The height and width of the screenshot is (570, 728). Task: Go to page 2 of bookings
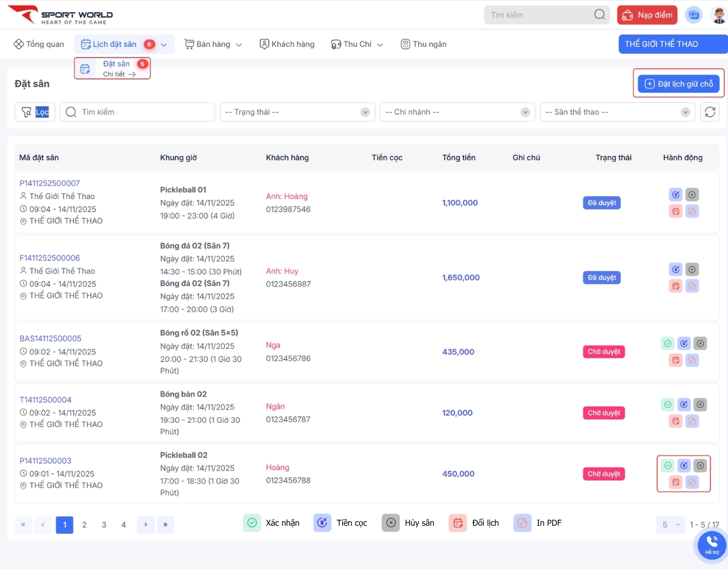(84, 525)
